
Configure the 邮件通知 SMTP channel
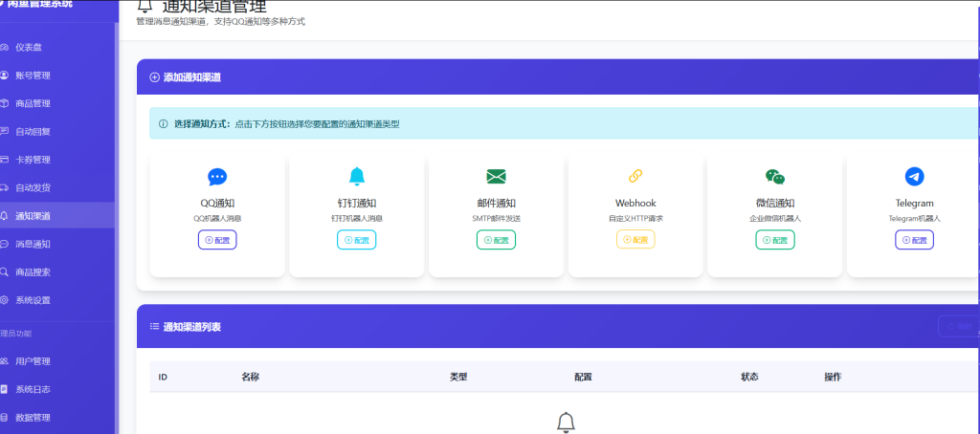coord(496,240)
